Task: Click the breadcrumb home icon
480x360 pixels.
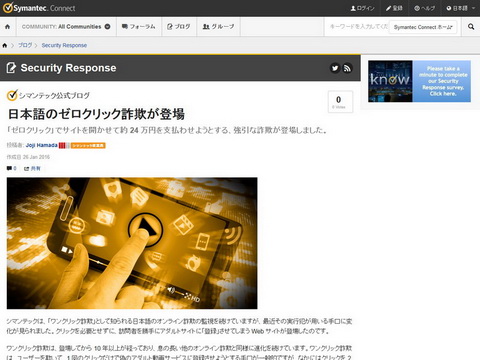Action: [x=5, y=45]
